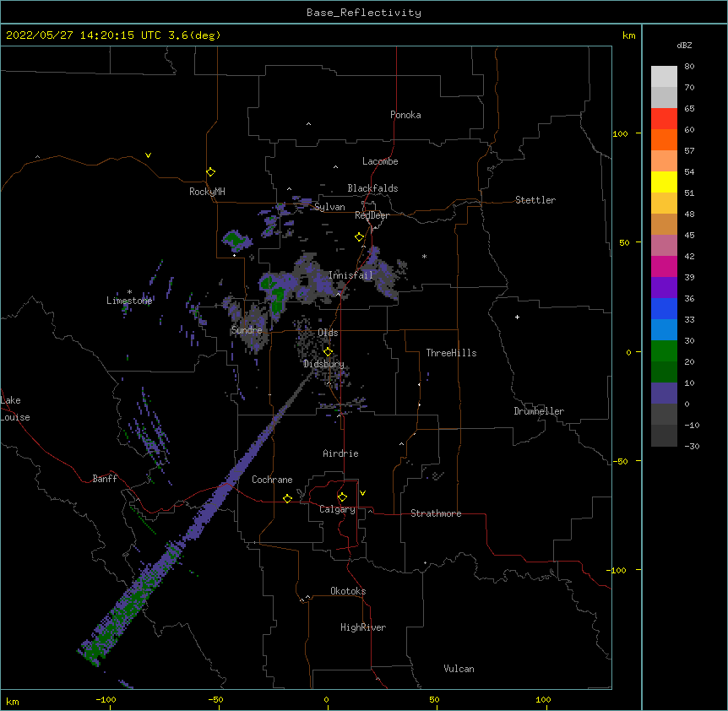The height and width of the screenshot is (711, 728).
Task: Click the Innisfail label
Action: (350, 275)
